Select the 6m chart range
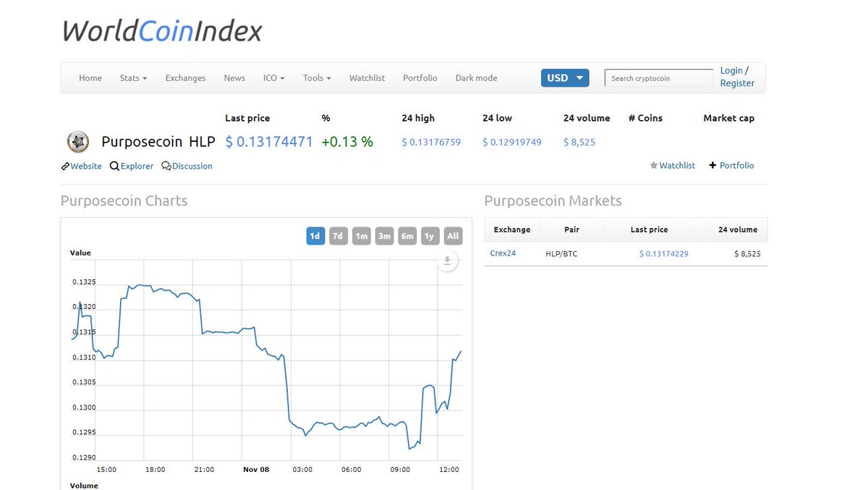Image resolution: width=868 pixels, height=490 pixels. click(407, 236)
